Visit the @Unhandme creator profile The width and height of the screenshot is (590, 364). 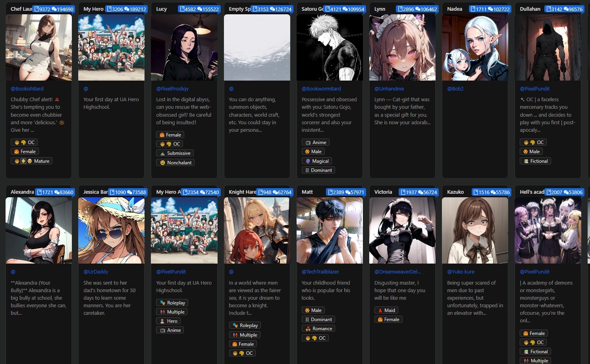389,89
